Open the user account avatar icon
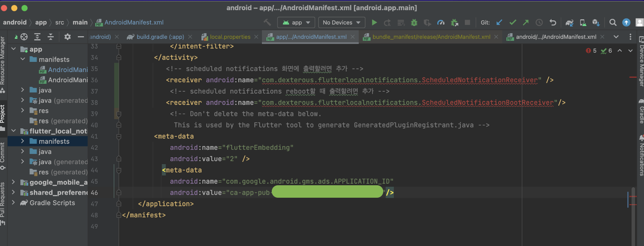The width and height of the screenshot is (644, 246). pyautogui.click(x=639, y=23)
